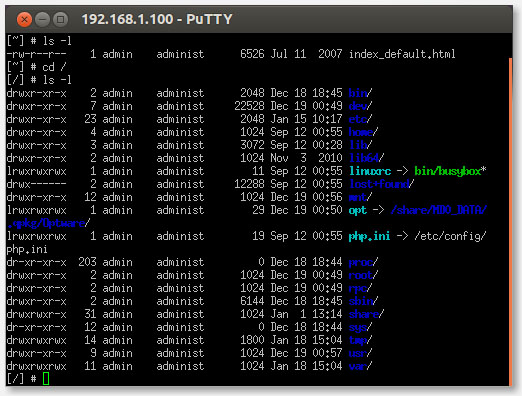Click the share/ directory entry
Image resolution: width=522 pixels, height=396 pixels.
coord(366,314)
